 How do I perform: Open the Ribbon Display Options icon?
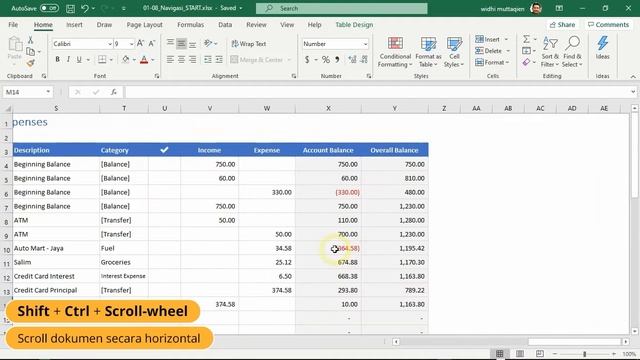559,8
